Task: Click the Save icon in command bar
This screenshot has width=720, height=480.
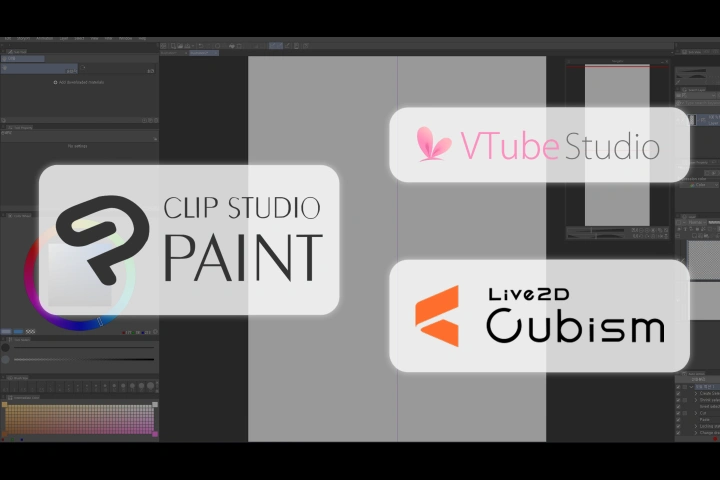Action: point(187,46)
